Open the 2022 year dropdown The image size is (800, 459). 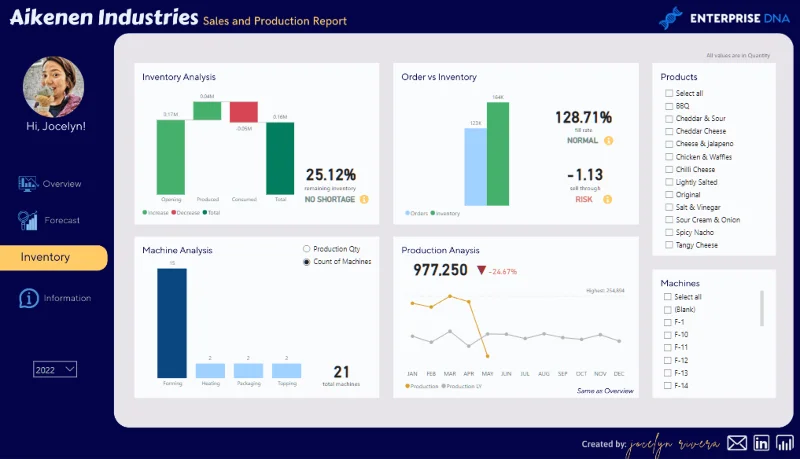[55, 369]
